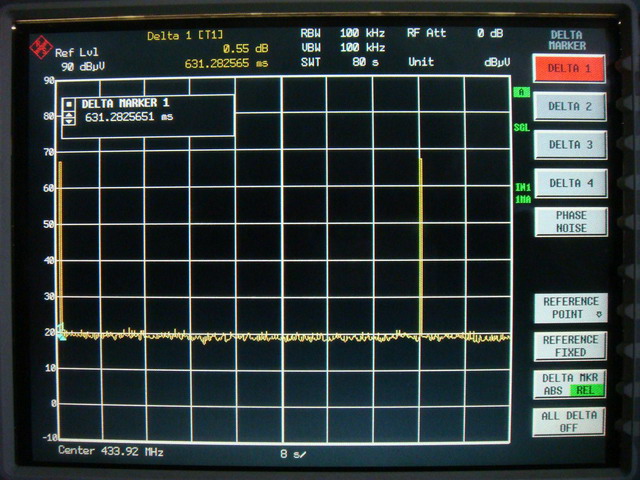
Task: Click the 'RF Att' label
Action: pos(427,33)
